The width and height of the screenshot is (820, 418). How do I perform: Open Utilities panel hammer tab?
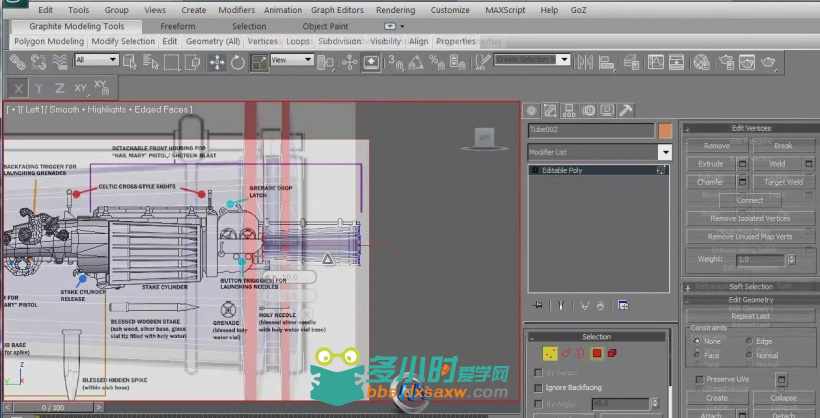tap(626, 110)
